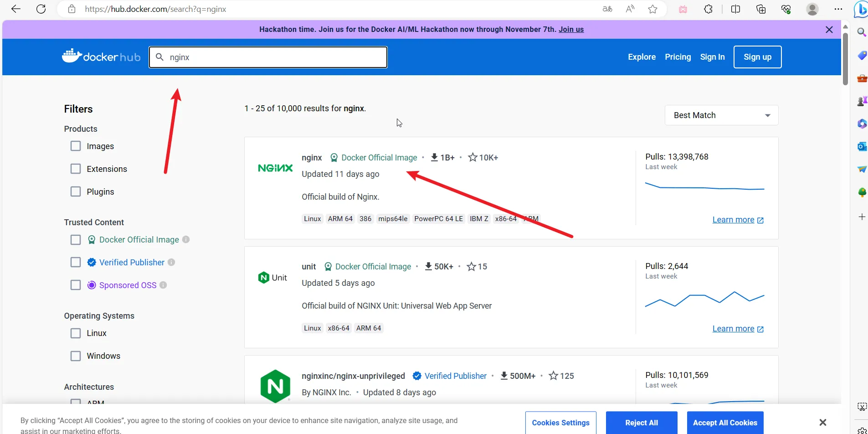Open nginxinc/nginx-unprivileged result title
This screenshot has width=868, height=434.
(x=353, y=376)
